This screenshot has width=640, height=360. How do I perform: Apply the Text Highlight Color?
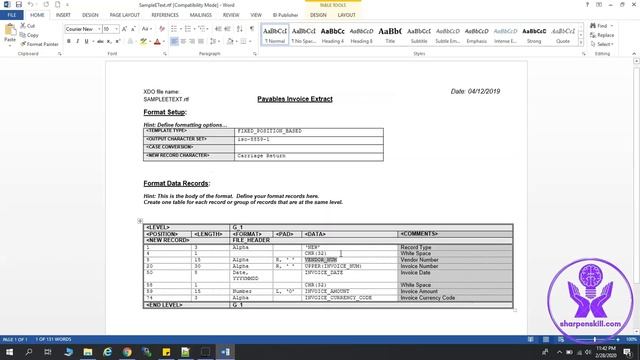tap(143, 41)
